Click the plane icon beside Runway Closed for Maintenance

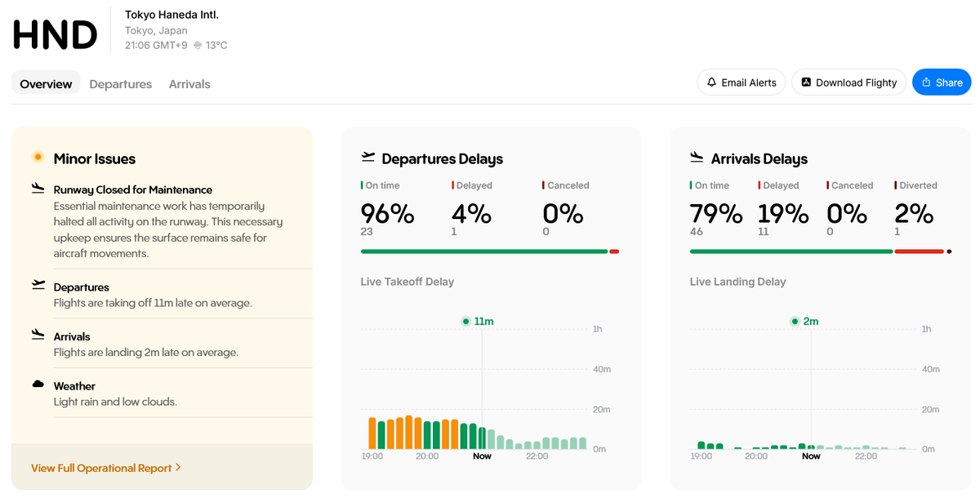pos(38,189)
